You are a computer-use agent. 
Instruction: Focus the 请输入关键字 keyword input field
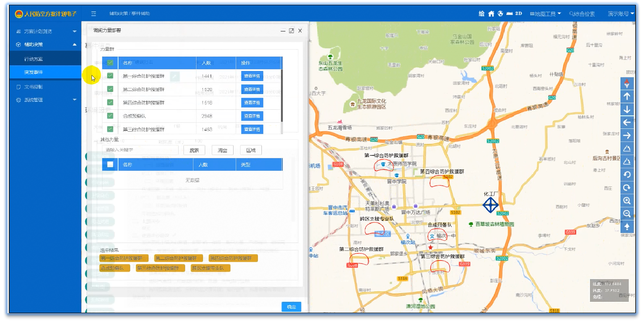coord(140,150)
